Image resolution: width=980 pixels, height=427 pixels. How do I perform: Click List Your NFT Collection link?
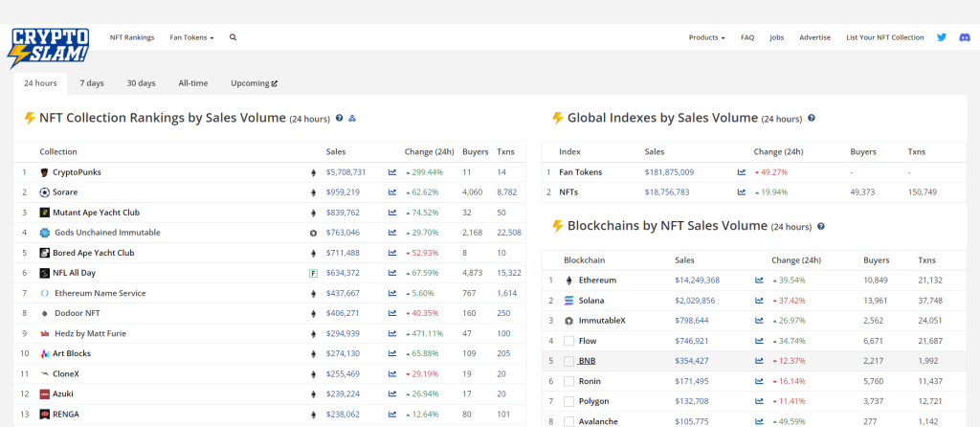point(885,37)
